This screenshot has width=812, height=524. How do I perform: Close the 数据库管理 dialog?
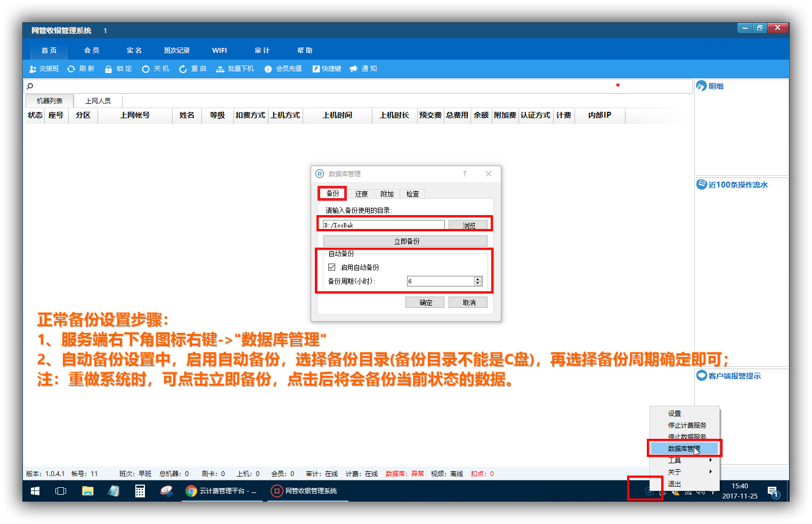[489, 174]
